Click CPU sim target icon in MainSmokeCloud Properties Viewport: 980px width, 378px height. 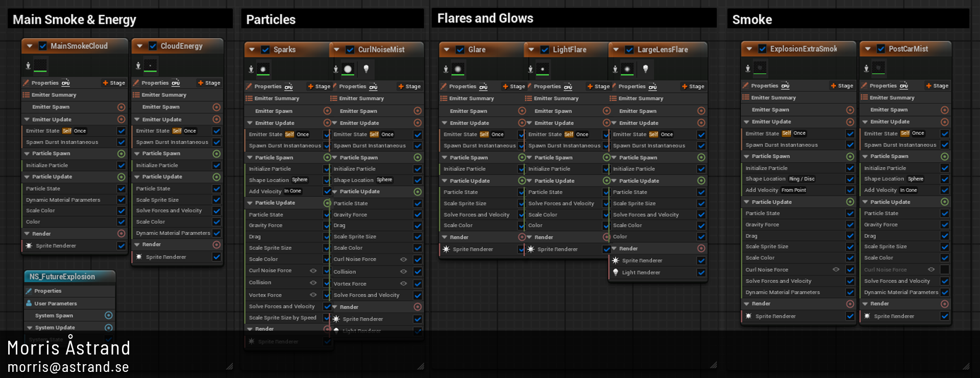click(66, 83)
